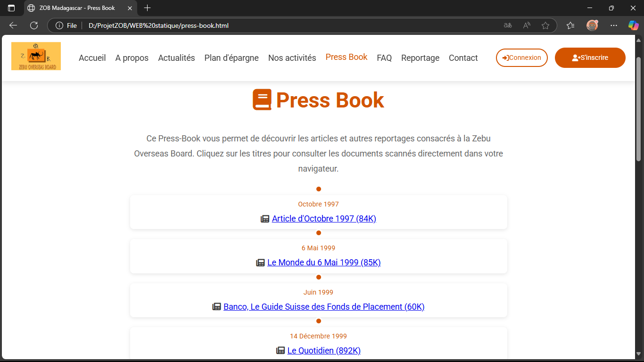Click the newspaper icon beside Le Monde article
The height and width of the screenshot is (362, 644).
tap(260, 263)
